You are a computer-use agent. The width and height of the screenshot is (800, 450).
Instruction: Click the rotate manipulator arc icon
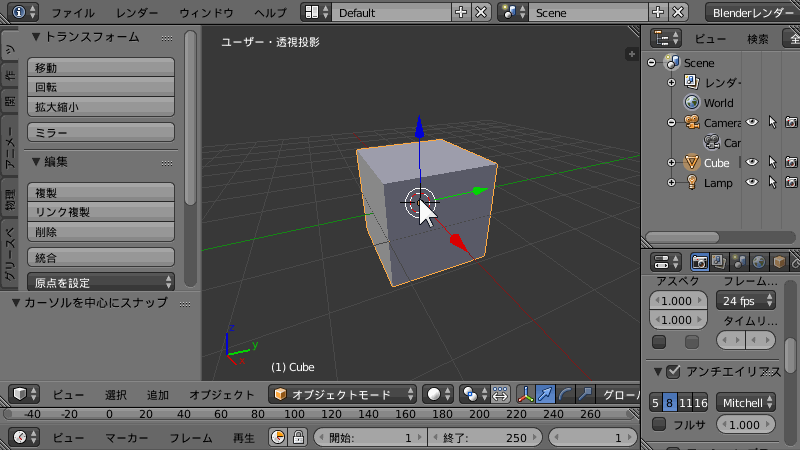565,394
